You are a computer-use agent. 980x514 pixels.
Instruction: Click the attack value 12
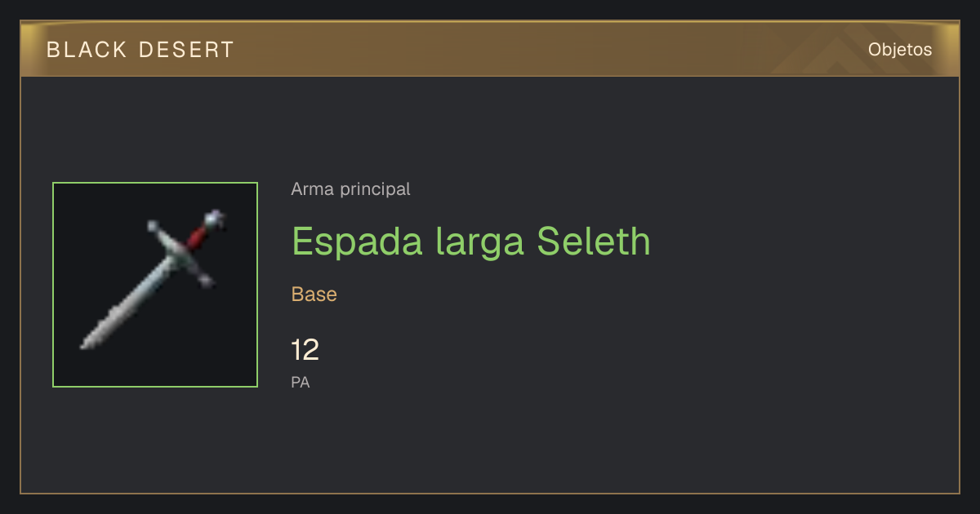coord(305,351)
